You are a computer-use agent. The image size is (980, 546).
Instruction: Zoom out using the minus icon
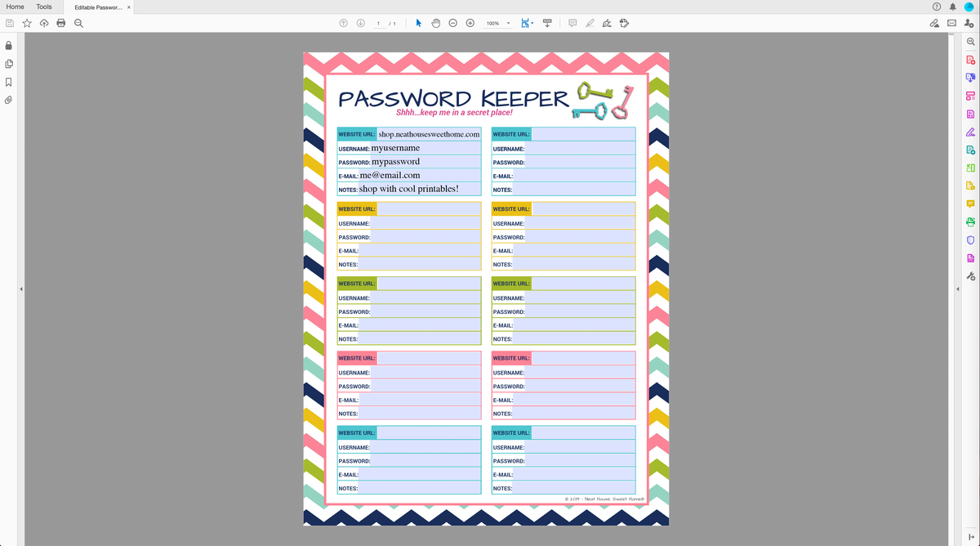(452, 22)
